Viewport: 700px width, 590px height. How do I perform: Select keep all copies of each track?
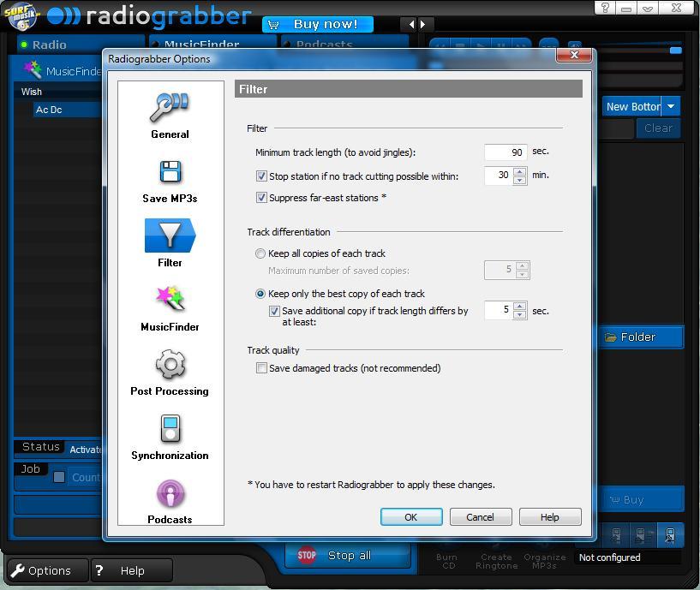coord(260,253)
